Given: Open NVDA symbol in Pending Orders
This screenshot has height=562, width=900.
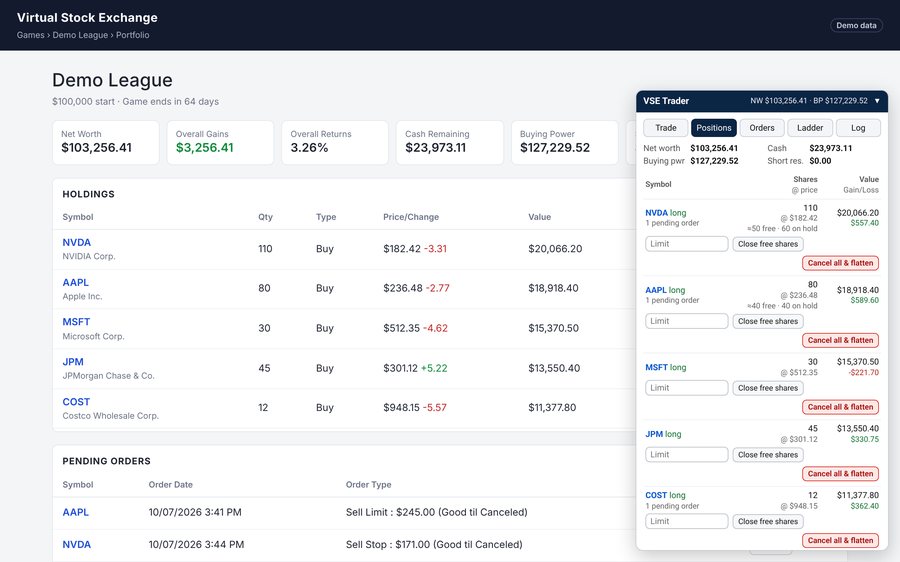Looking at the screenshot, I should [x=76, y=544].
